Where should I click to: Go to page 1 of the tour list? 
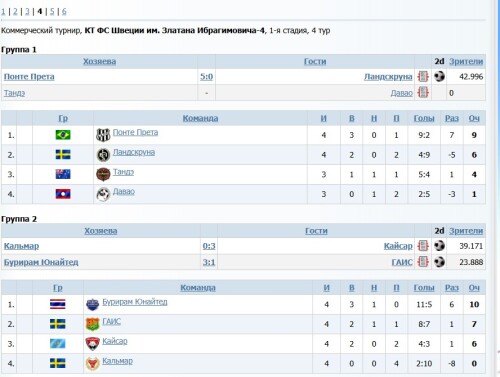coord(3,12)
